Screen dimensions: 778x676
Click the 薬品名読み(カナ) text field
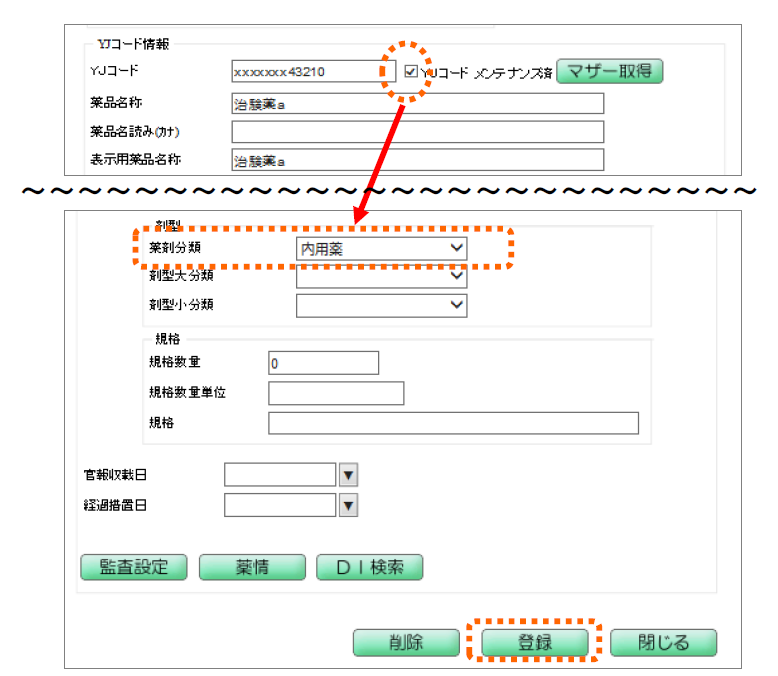[x=417, y=132]
